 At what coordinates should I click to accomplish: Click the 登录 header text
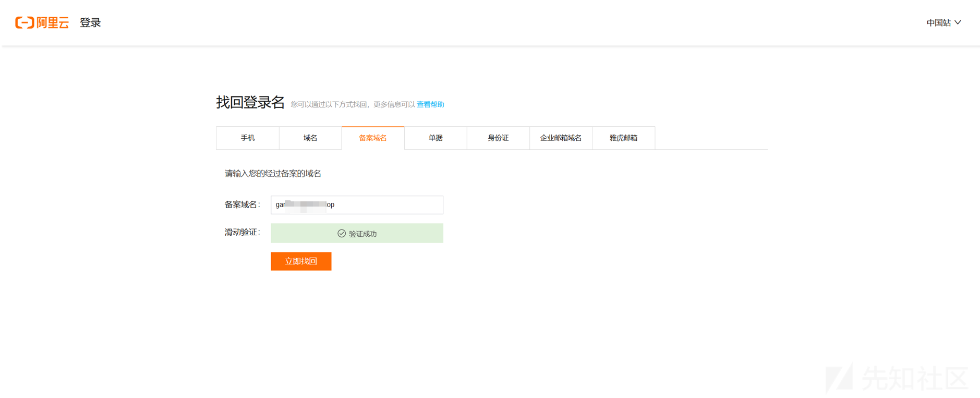click(x=90, y=22)
